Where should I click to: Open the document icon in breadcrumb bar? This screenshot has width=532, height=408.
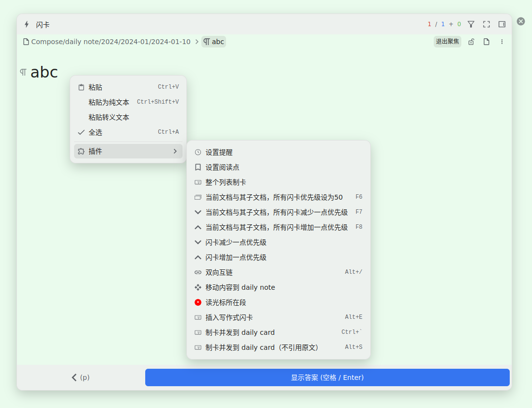(486, 42)
